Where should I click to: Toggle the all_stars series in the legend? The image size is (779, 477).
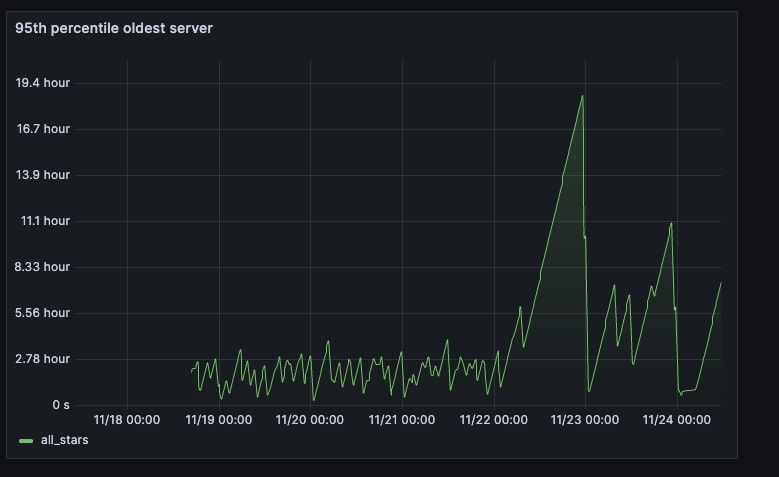64,439
